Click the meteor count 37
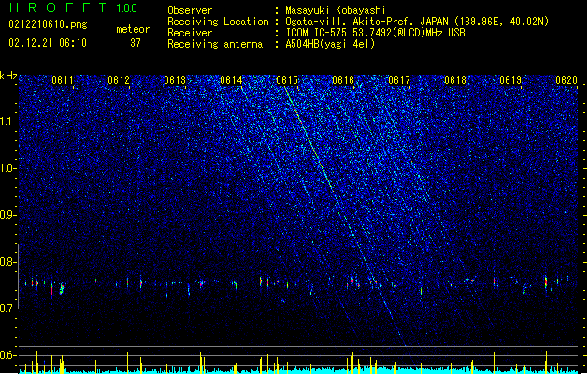This screenshot has height=374, width=588. pos(136,43)
